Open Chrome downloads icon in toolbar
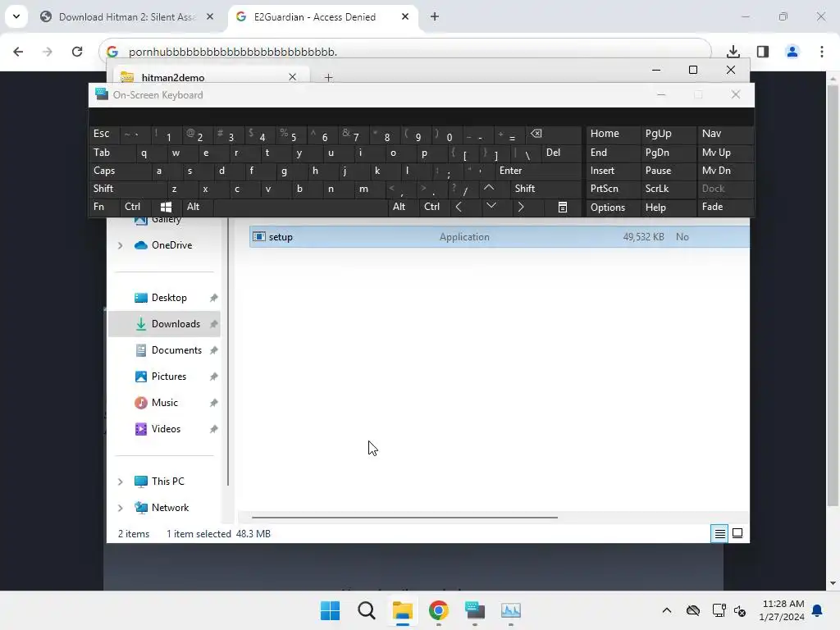Image resolution: width=840 pixels, height=630 pixels. 733,52
